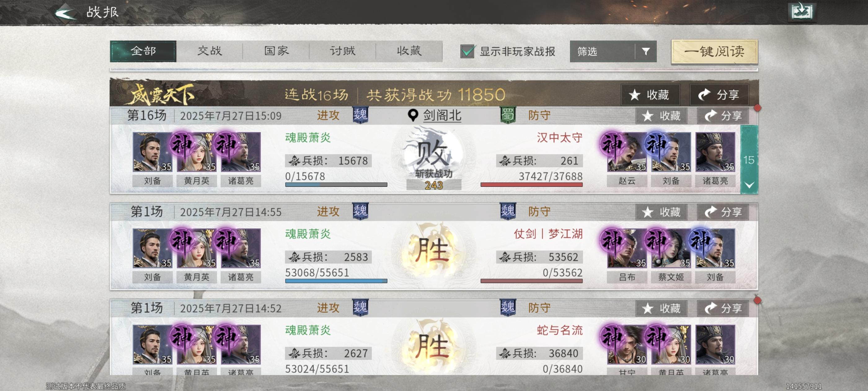Toggle the 显示非玩家战报 checkbox
This screenshot has height=391, width=868.
(467, 51)
